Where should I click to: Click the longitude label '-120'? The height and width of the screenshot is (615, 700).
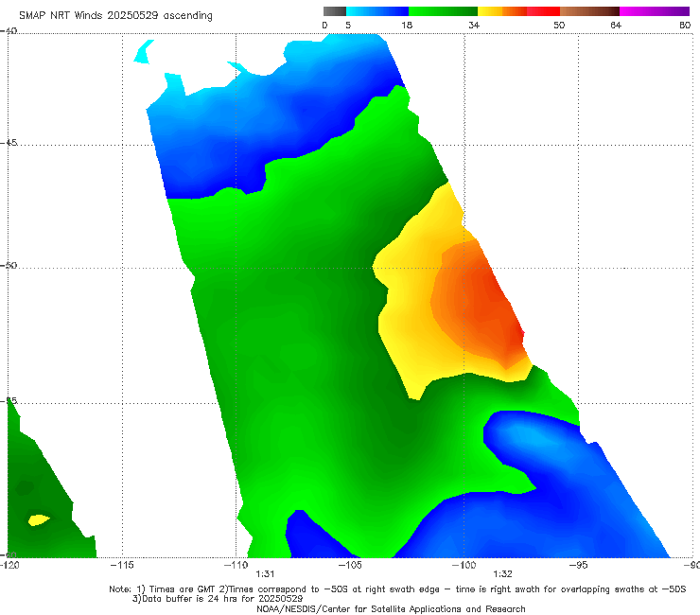(9, 565)
